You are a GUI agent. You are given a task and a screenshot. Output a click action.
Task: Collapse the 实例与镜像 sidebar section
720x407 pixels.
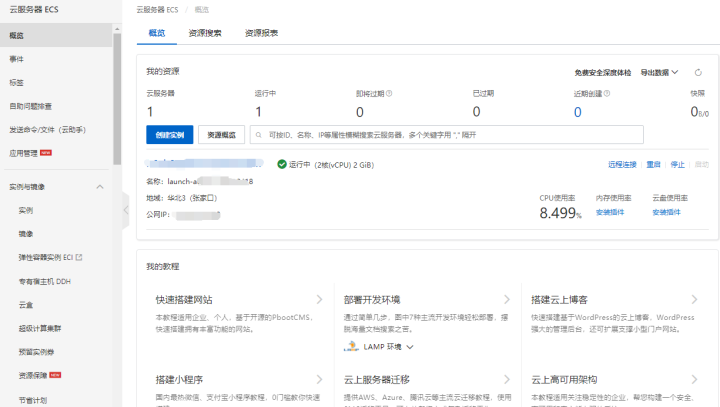pyautogui.click(x=100, y=187)
